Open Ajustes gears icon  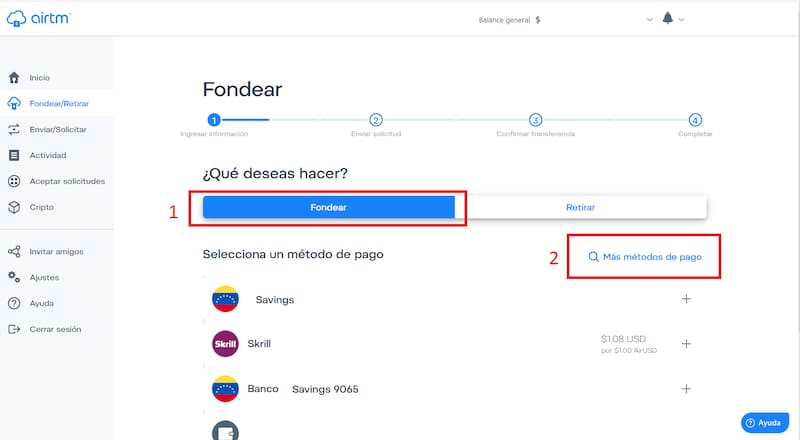point(14,277)
